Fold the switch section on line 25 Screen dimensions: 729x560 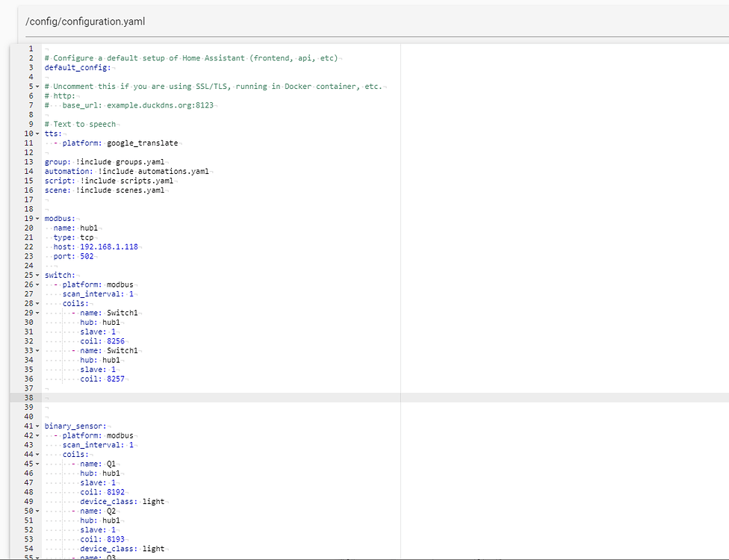tap(37, 276)
